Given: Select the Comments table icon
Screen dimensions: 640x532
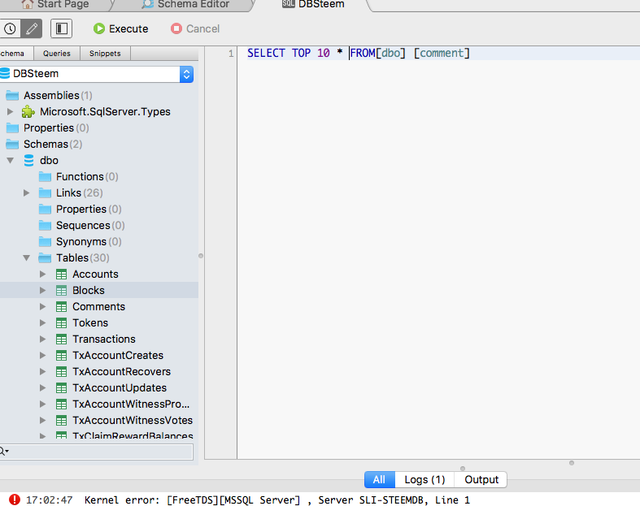Looking at the screenshot, I should 61,307.
